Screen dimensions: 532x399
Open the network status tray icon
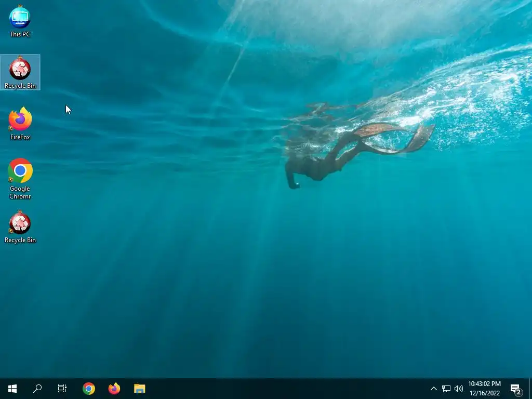446,389
